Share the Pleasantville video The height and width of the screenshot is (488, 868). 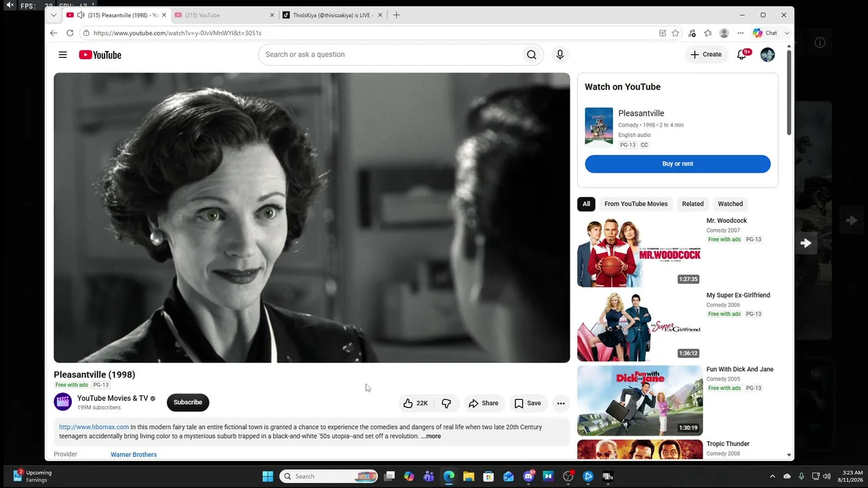pyautogui.click(x=484, y=403)
